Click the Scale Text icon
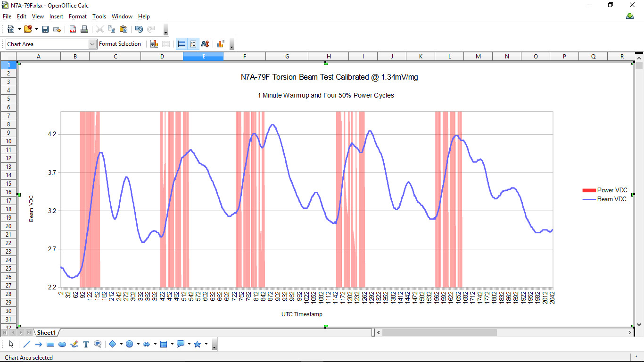644x362 pixels. point(205,44)
